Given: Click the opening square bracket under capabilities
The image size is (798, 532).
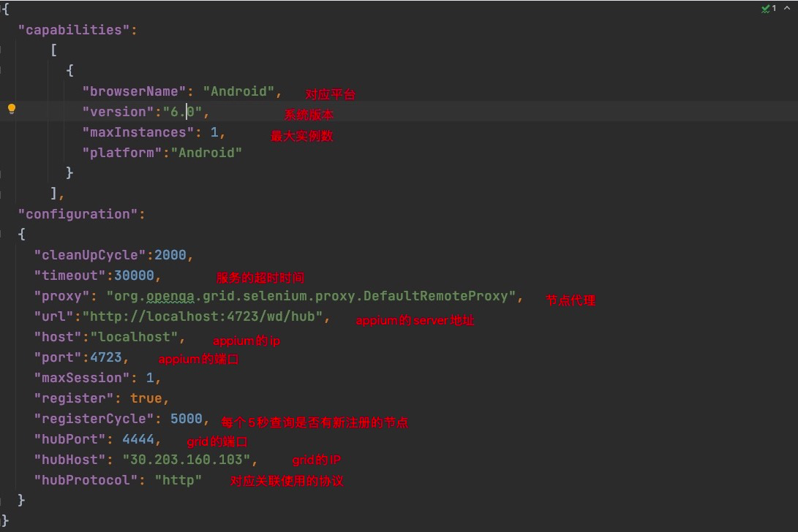Looking at the screenshot, I should click(x=54, y=50).
